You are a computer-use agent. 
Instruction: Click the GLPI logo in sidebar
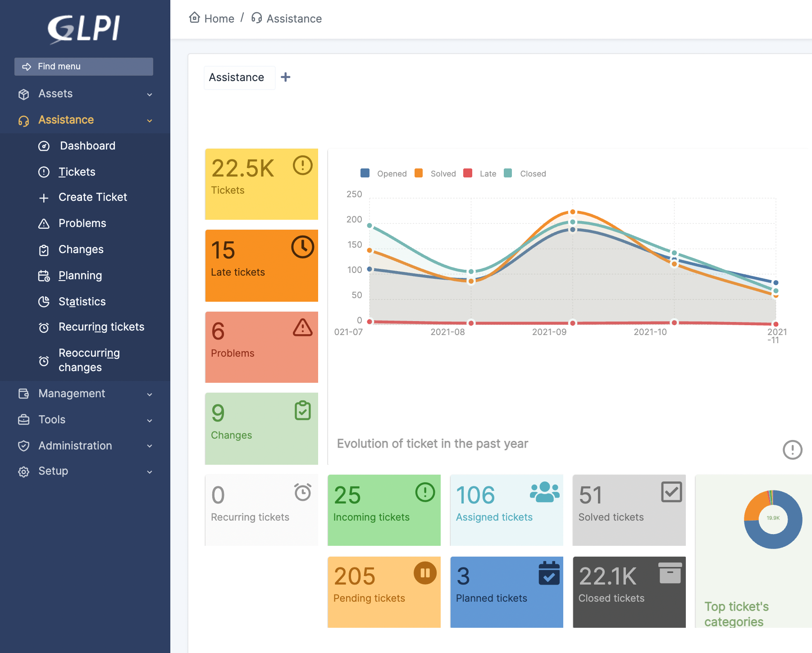click(x=84, y=29)
